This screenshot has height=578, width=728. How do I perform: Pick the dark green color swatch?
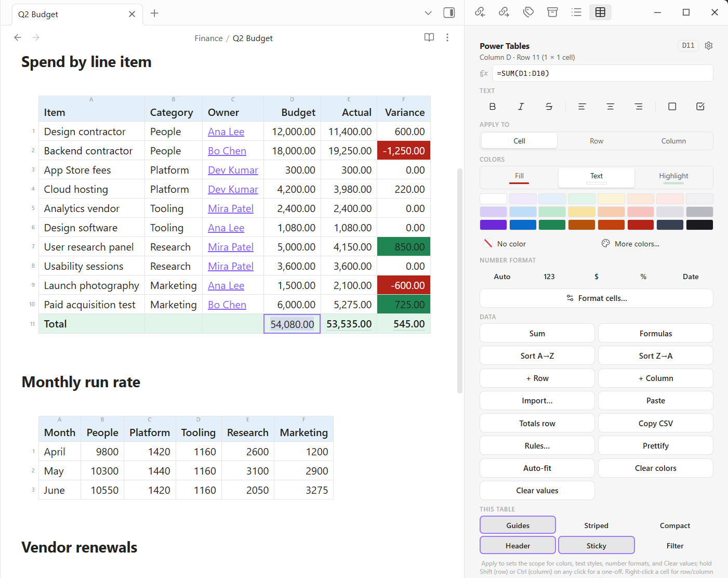(x=552, y=225)
